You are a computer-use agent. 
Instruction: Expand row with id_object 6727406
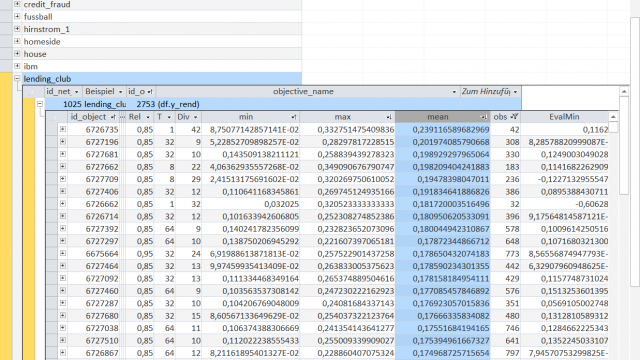coord(62,191)
